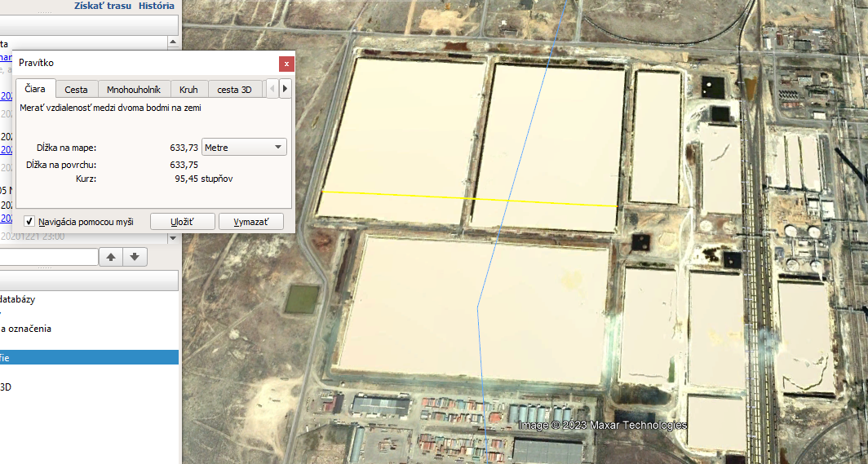Switch to cesta 3D tab

[235, 90]
